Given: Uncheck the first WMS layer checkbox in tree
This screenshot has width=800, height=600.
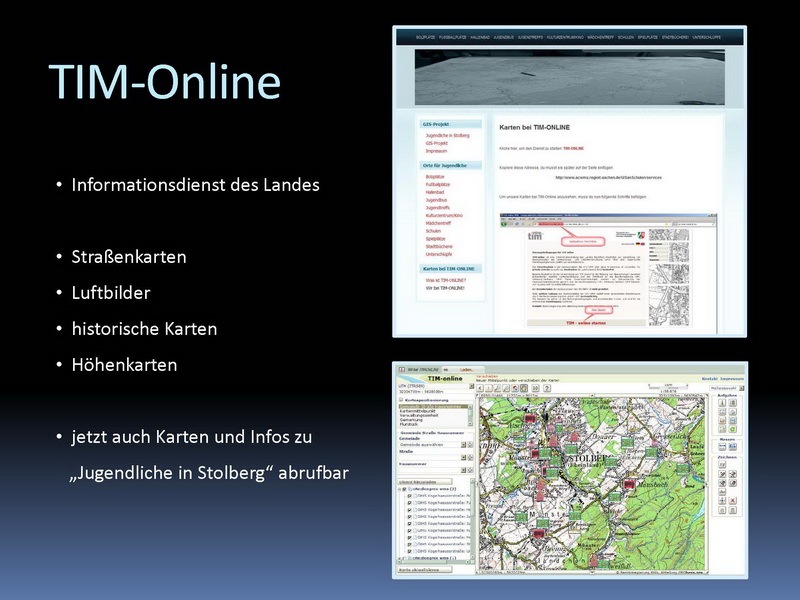Looking at the screenshot, I should pos(408,496).
